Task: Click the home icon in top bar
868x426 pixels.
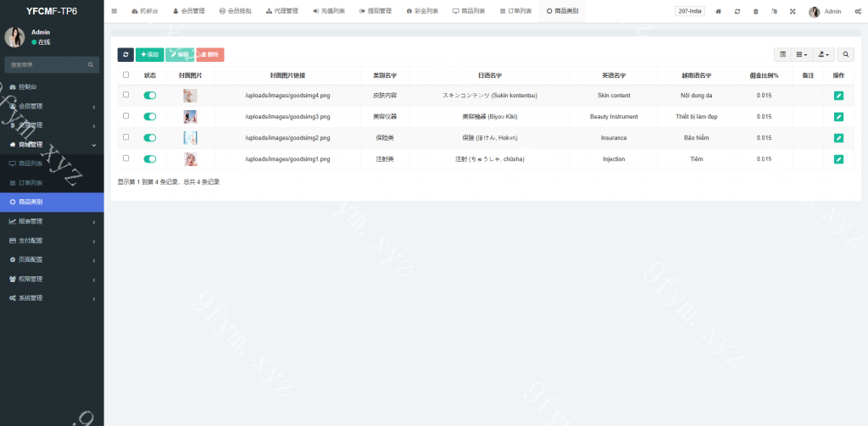Action: (x=719, y=11)
